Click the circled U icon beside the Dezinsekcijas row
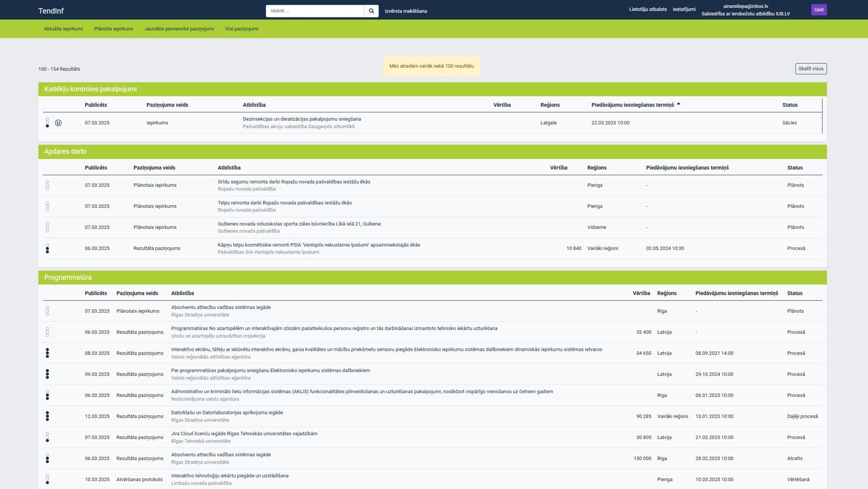The image size is (868, 489). click(58, 123)
